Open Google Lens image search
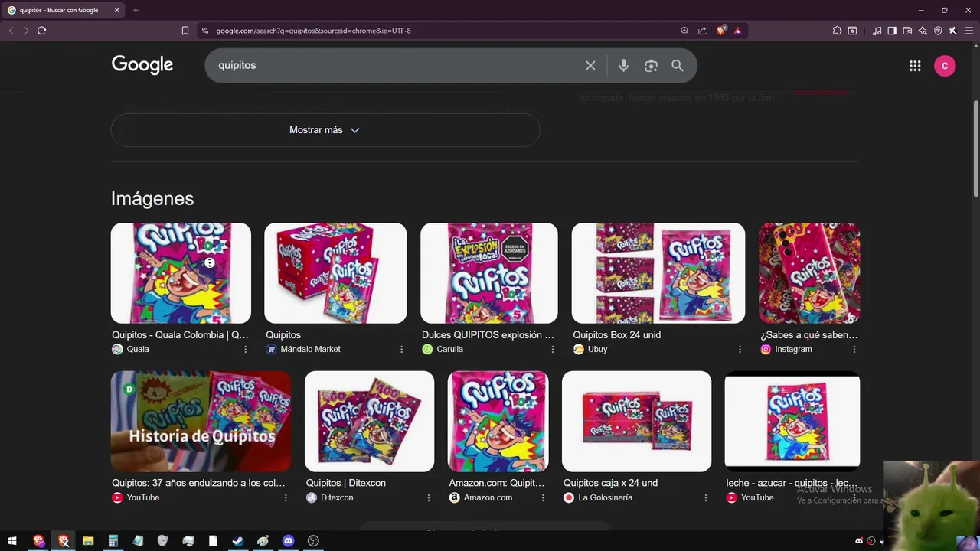 pyautogui.click(x=651, y=66)
